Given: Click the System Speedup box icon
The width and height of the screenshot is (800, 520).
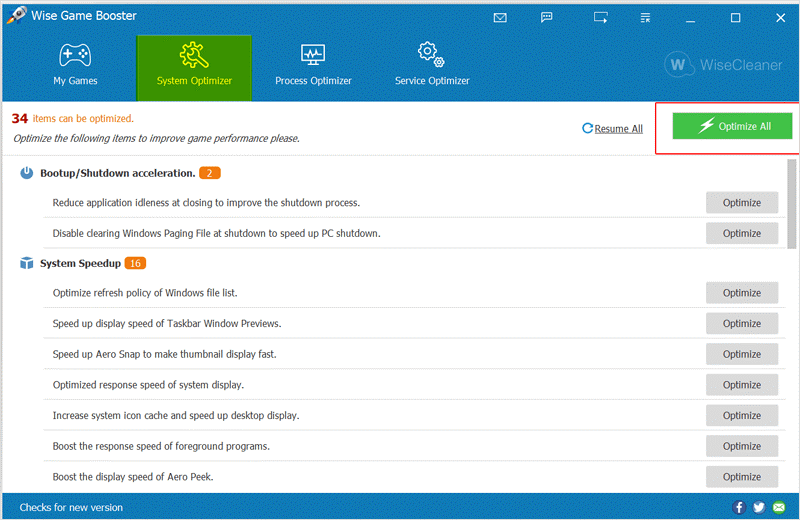Looking at the screenshot, I should click(x=27, y=263).
